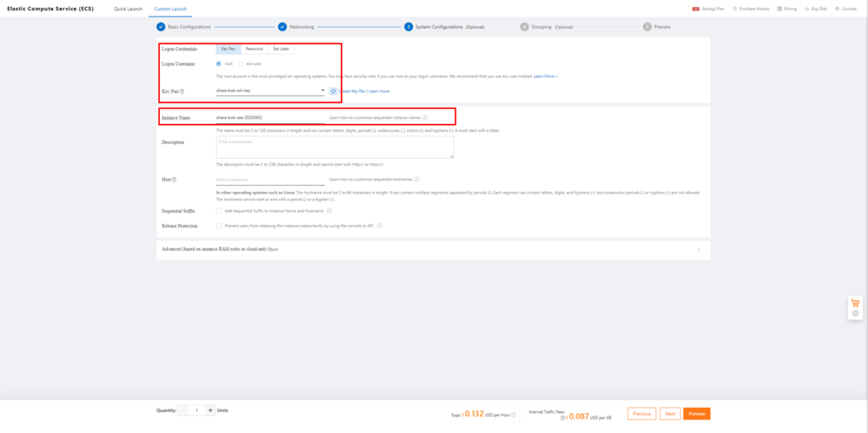Show help for sequential hostnames

(x=417, y=180)
